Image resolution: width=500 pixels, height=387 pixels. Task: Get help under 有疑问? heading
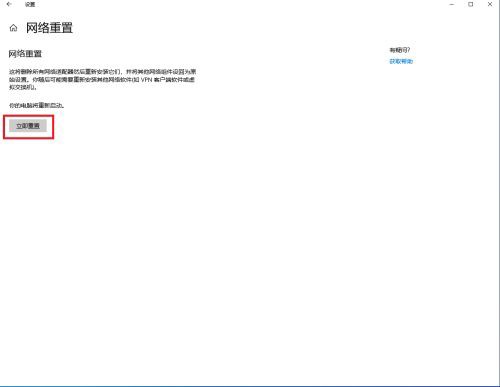[401, 61]
